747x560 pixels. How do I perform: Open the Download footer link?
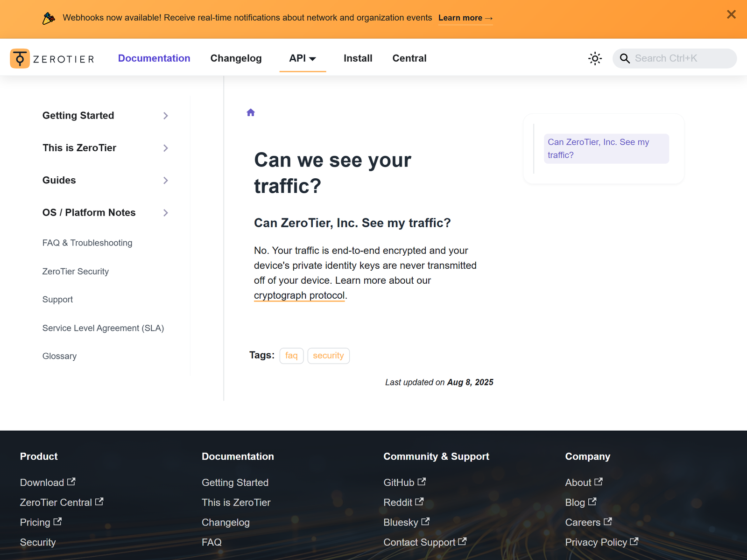click(42, 483)
